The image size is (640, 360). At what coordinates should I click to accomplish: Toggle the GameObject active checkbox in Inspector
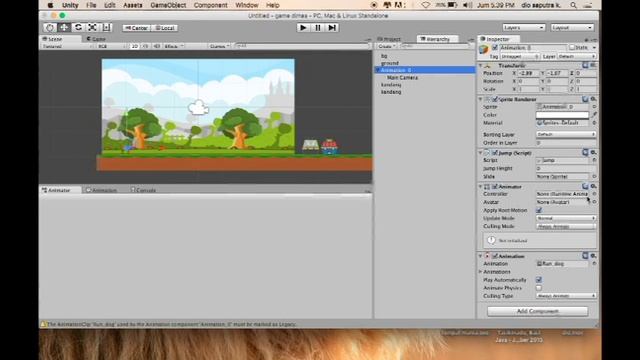click(x=495, y=47)
